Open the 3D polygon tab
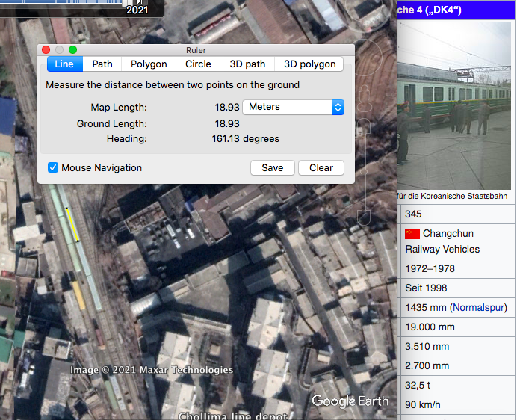The height and width of the screenshot is (420, 517). pyautogui.click(x=309, y=64)
